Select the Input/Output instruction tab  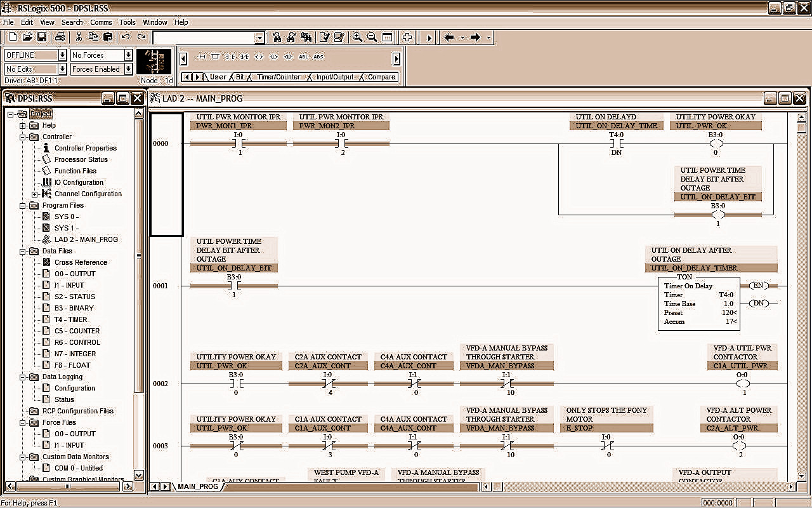(334, 77)
